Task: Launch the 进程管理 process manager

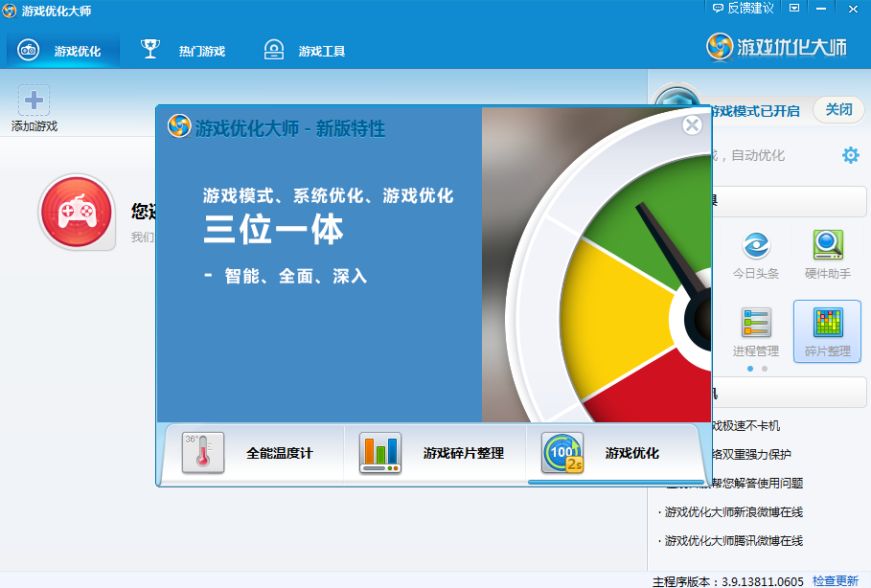Action: click(x=755, y=330)
